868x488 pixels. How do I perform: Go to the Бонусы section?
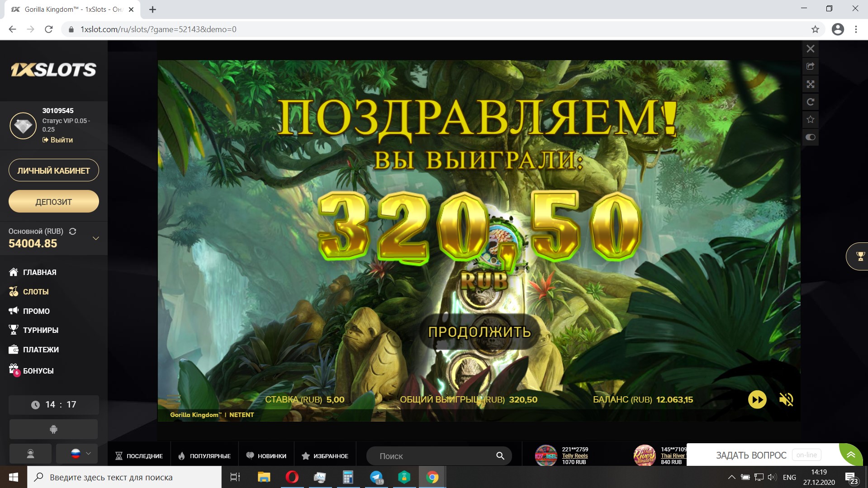click(38, 371)
